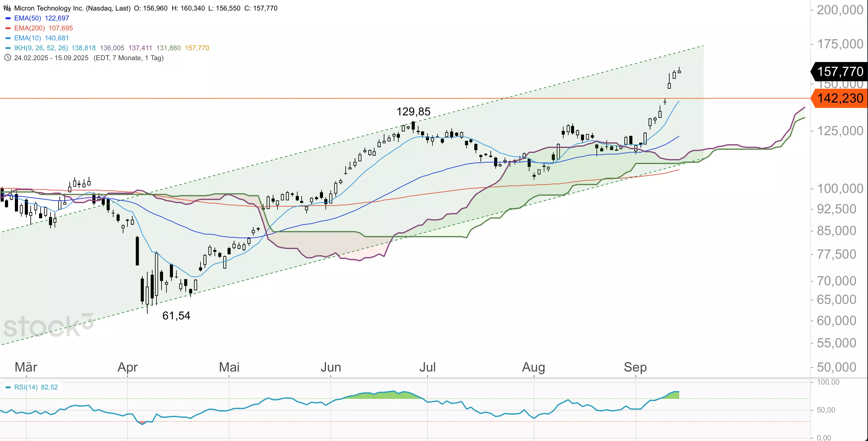
Task: Click the black 157,770 current price tag
Action: click(x=839, y=71)
